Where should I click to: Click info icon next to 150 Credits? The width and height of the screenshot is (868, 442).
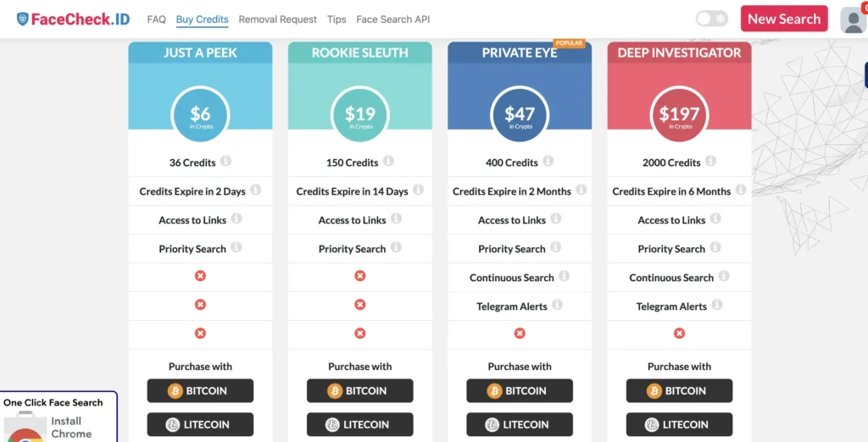click(388, 161)
